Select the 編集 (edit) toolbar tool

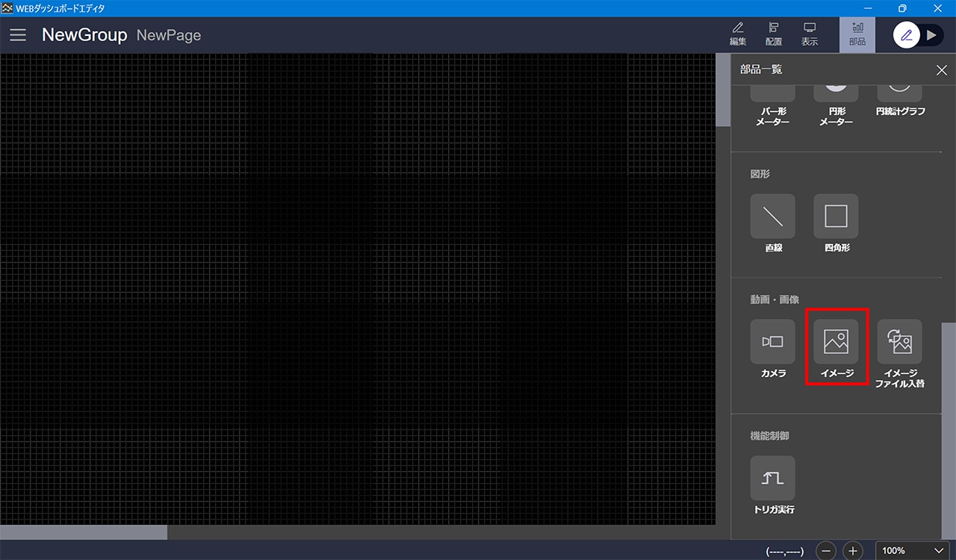click(738, 34)
